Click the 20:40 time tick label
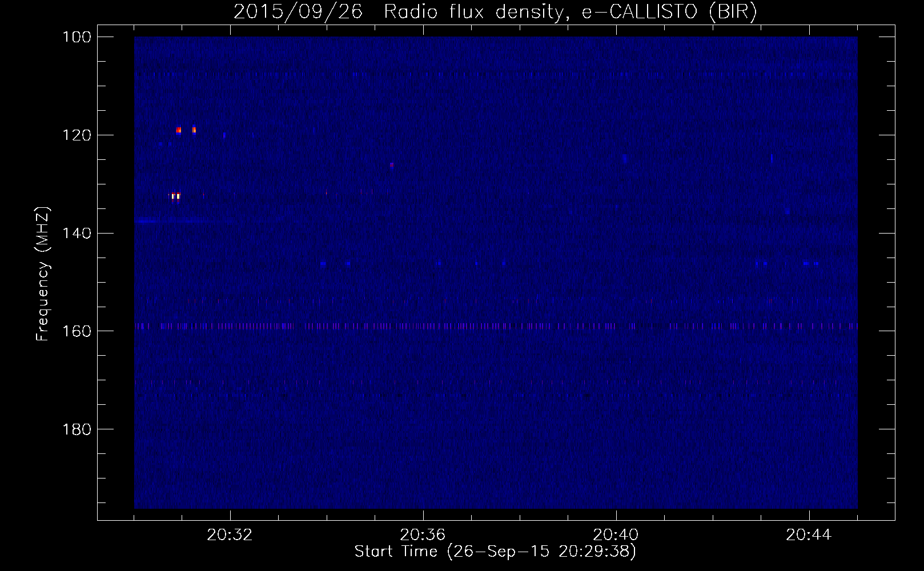Screen dimensions: 924x571 [x=616, y=535]
